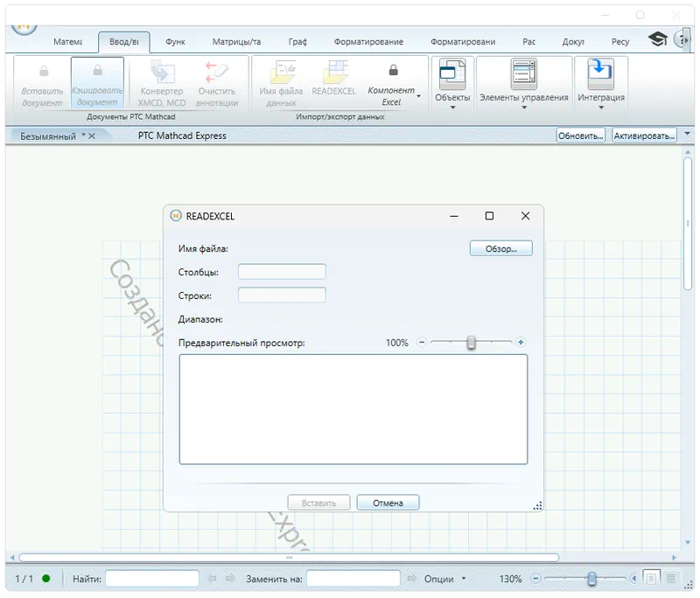
Task: Click the READEXCEL ribbon icon
Action: pyautogui.click(x=334, y=72)
